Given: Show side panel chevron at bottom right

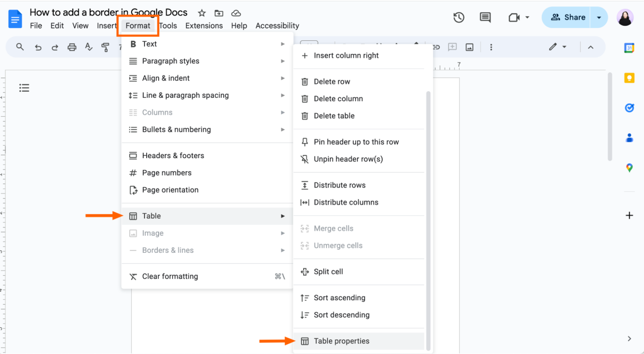Looking at the screenshot, I should 629,339.
